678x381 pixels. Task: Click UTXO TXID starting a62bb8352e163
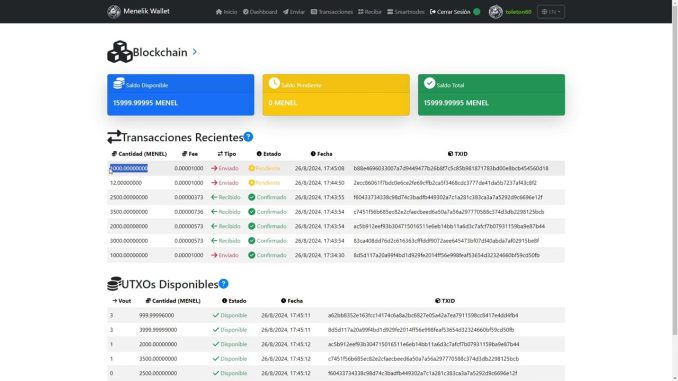coord(423,315)
